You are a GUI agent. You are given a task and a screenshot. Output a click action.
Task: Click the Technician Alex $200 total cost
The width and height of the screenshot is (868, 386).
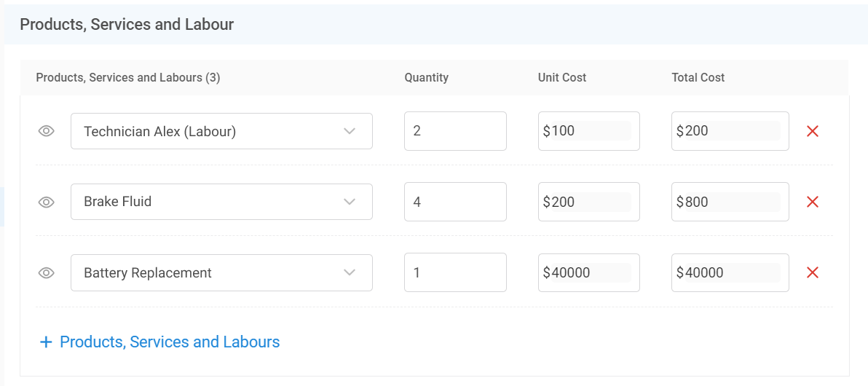[730, 131]
